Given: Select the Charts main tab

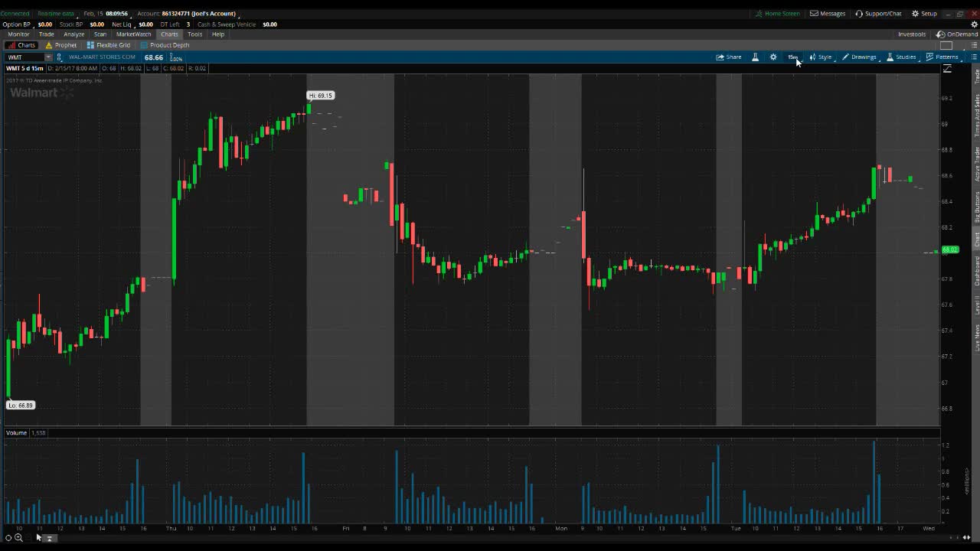Looking at the screenshot, I should 169,34.
